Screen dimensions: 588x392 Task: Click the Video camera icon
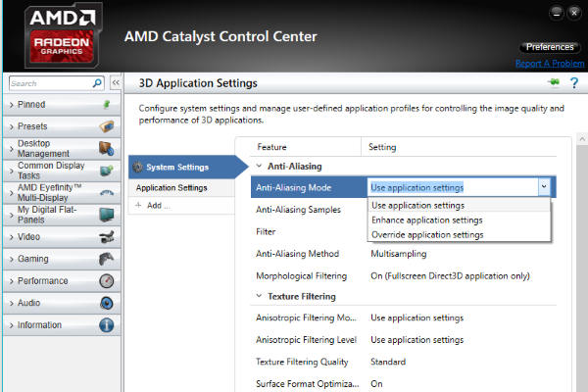click(x=107, y=237)
